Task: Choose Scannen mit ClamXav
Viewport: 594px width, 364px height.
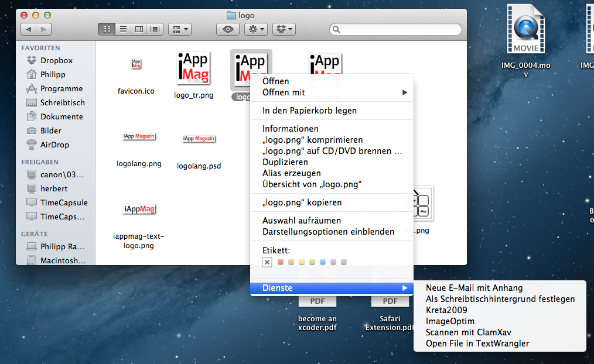Action: tap(500, 332)
